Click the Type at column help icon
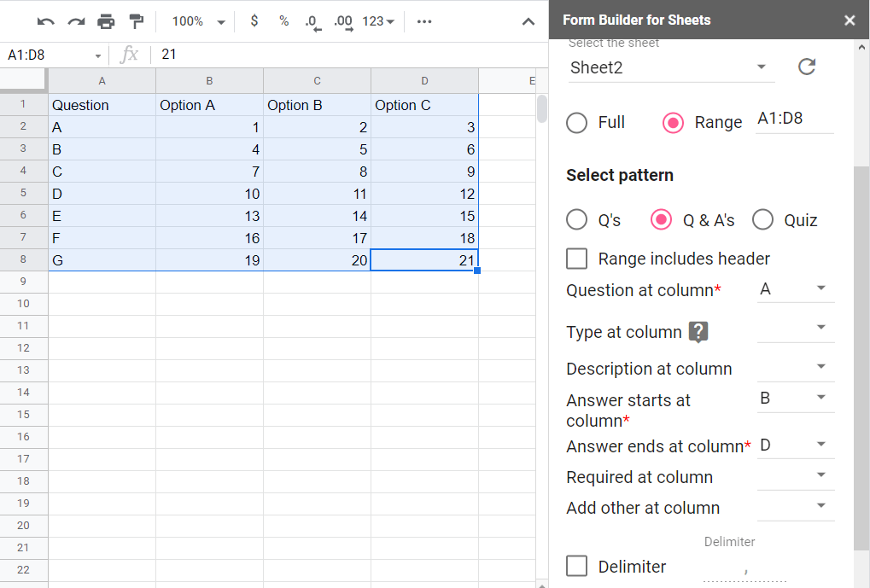 pos(698,332)
